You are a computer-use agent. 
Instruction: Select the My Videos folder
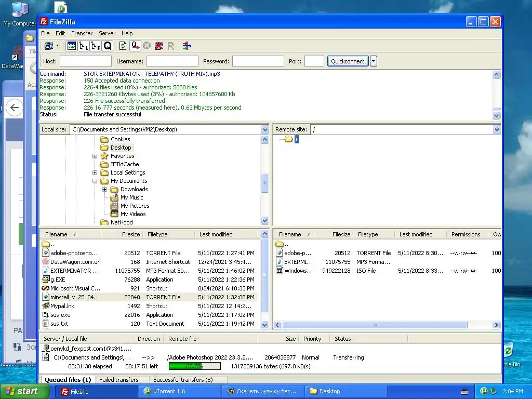coord(132,214)
